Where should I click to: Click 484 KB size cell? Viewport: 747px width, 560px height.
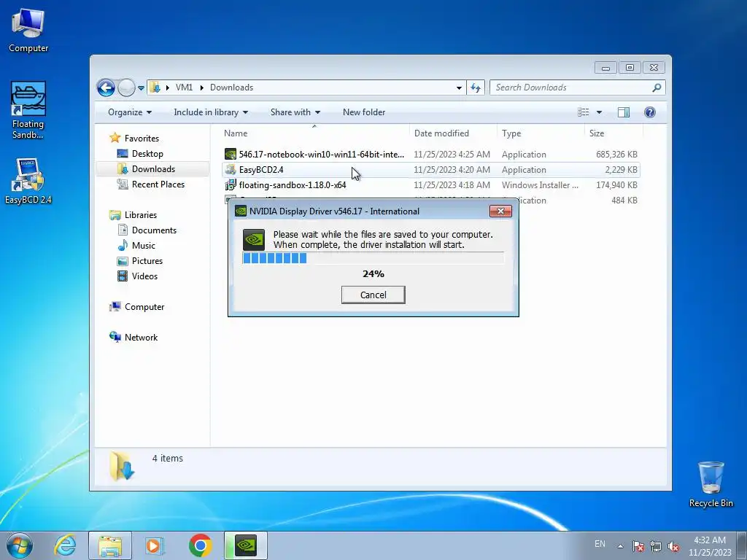(624, 201)
